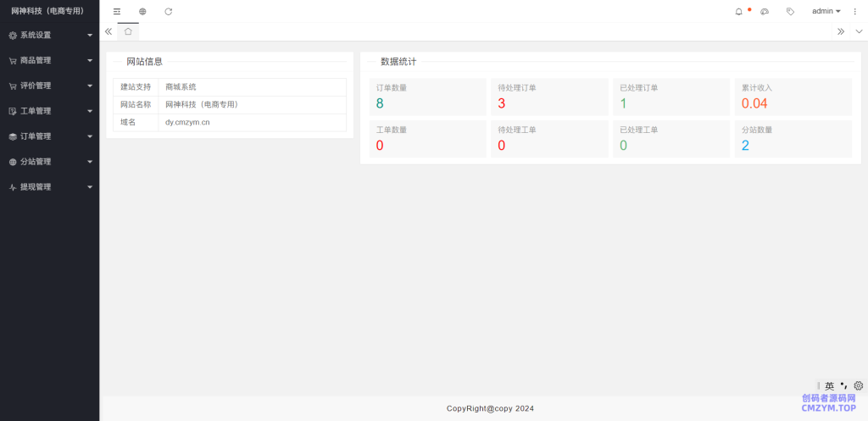Open the three-dot more options menu
This screenshot has height=421, width=868.
pos(854,11)
